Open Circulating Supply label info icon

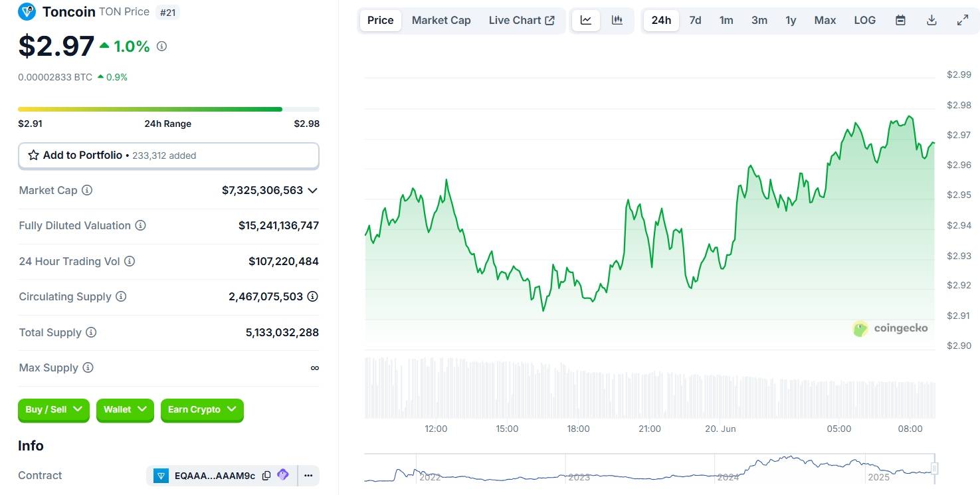coord(121,296)
